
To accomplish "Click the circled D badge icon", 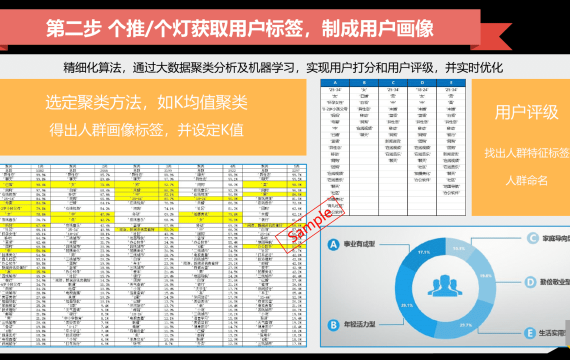I will tap(530, 282).
